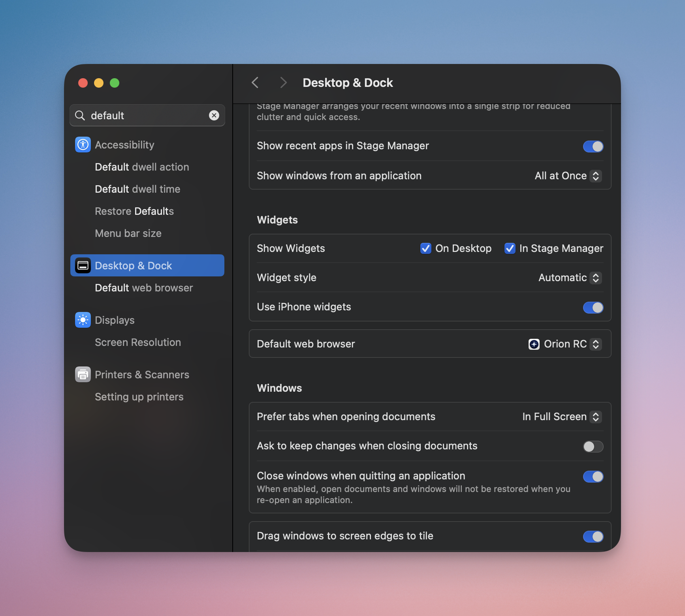The width and height of the screenshot is (685, 616).
Task: Go forward using the right chevron
Action: [283, 83]
